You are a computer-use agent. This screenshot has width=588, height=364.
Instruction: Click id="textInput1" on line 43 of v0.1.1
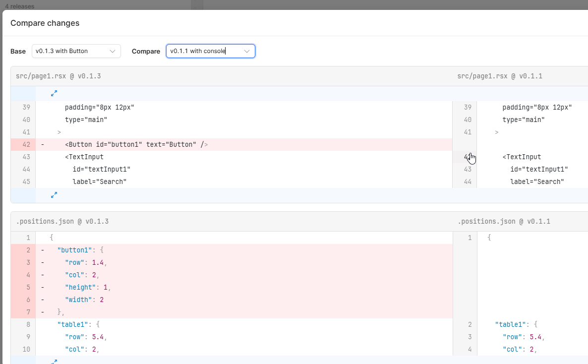point(539,169)
